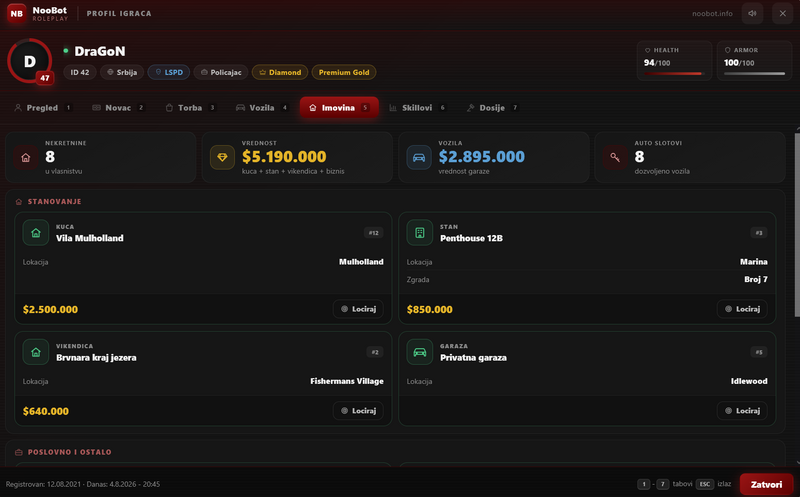Select the Imovina tab
800x497 pixels.
point(339,108)
